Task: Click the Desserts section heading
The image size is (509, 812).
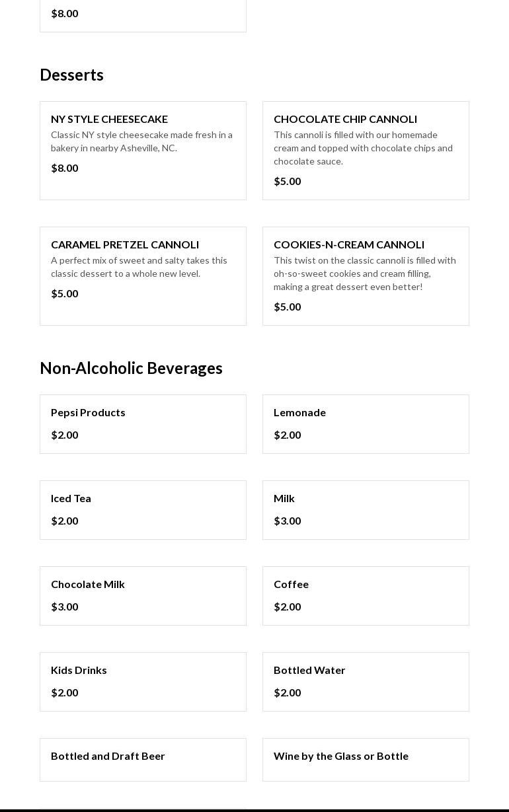Action: (71, 75)
